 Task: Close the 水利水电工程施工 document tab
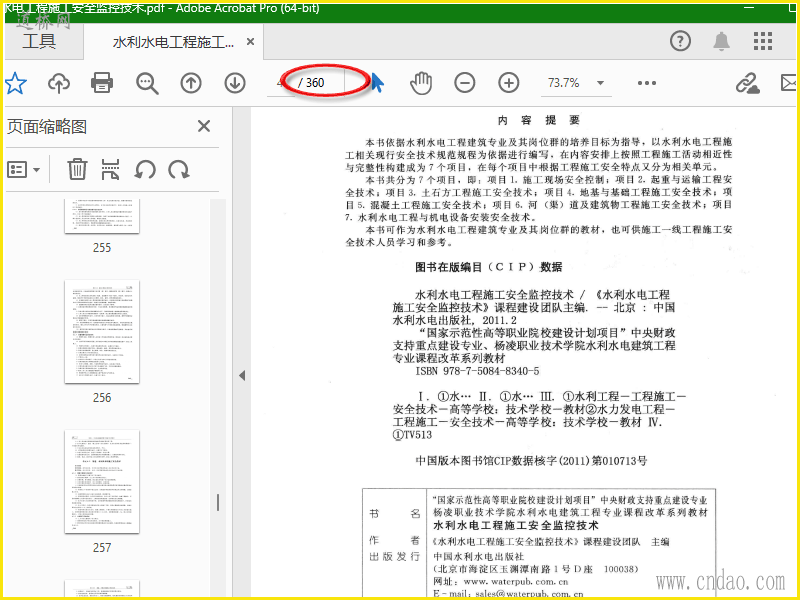click(x=251, y=42)
